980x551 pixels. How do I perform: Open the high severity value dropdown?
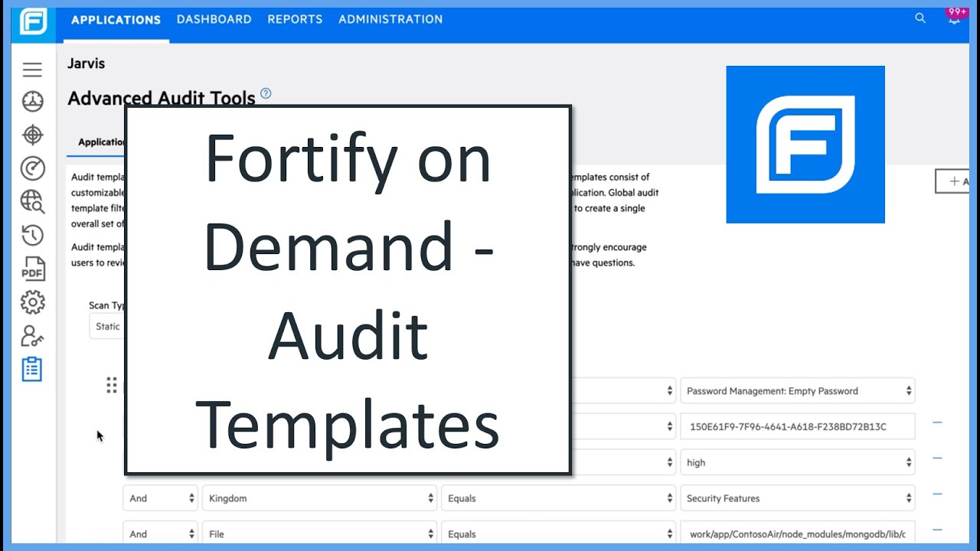(x=798, y=462)
